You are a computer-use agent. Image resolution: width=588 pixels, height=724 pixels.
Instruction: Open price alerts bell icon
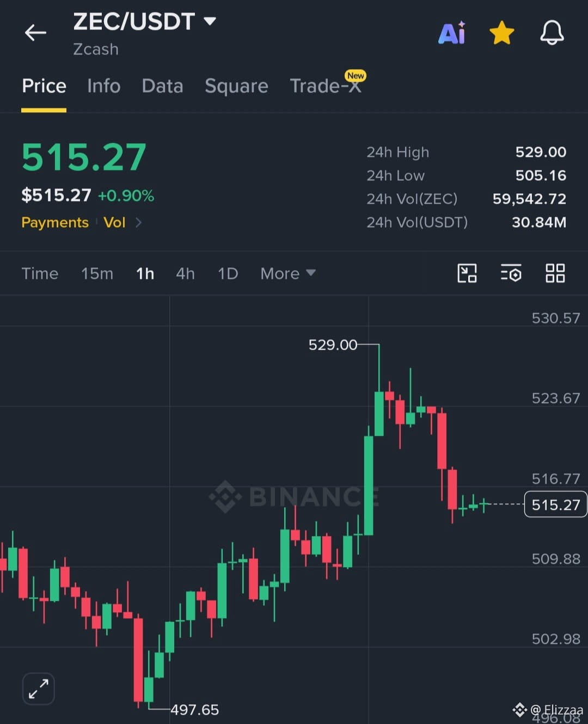[x=552, y=33]
